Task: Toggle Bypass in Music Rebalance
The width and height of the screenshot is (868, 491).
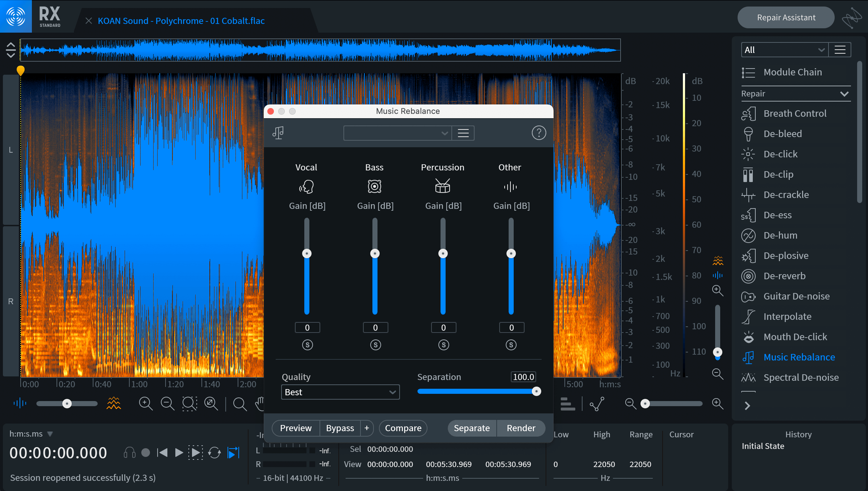Action: 340,428
